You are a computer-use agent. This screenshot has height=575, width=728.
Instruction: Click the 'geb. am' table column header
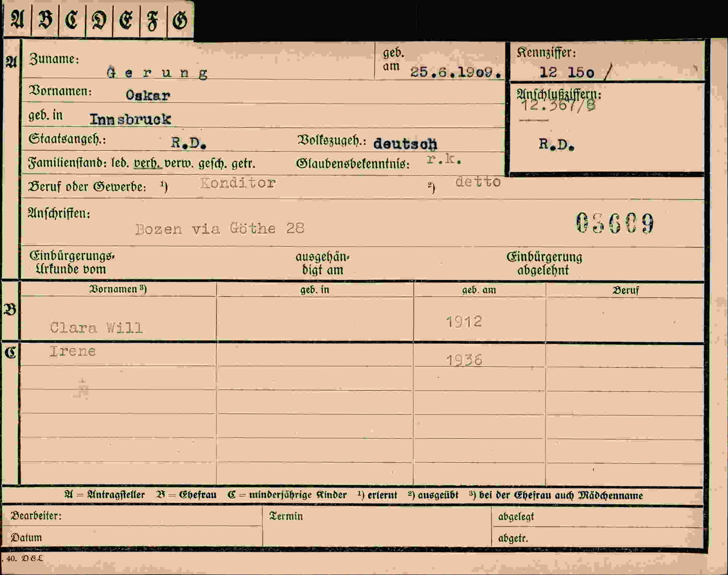point(479,290)
